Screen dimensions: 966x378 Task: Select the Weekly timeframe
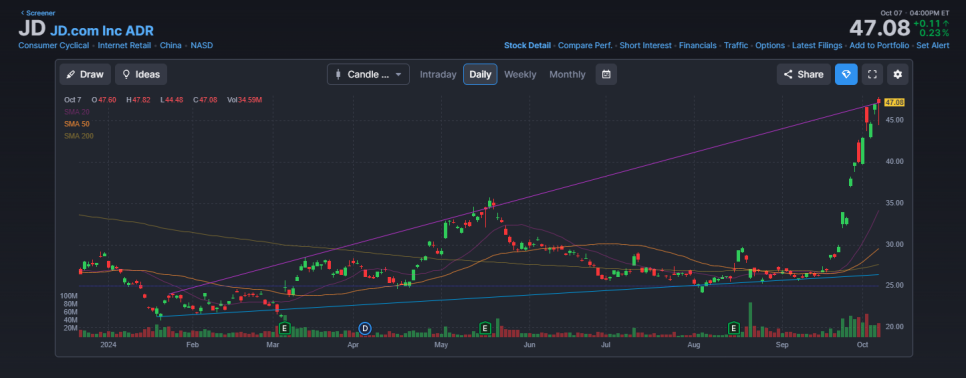click(520, 74)
